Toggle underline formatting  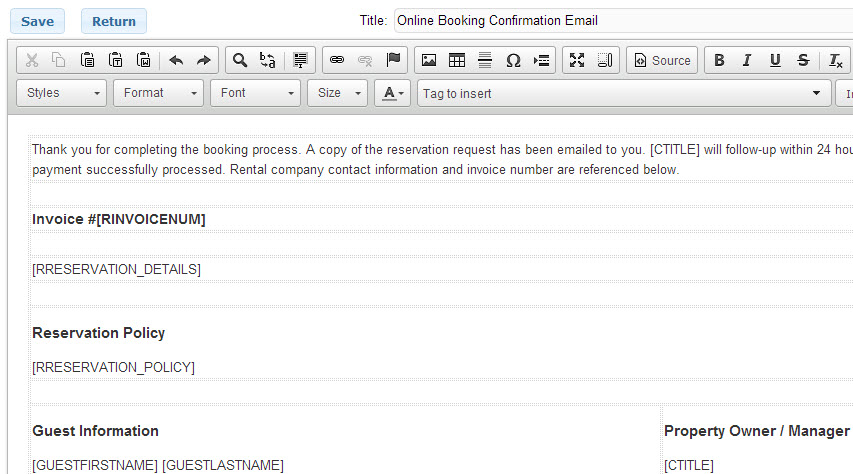coord(775,61)
